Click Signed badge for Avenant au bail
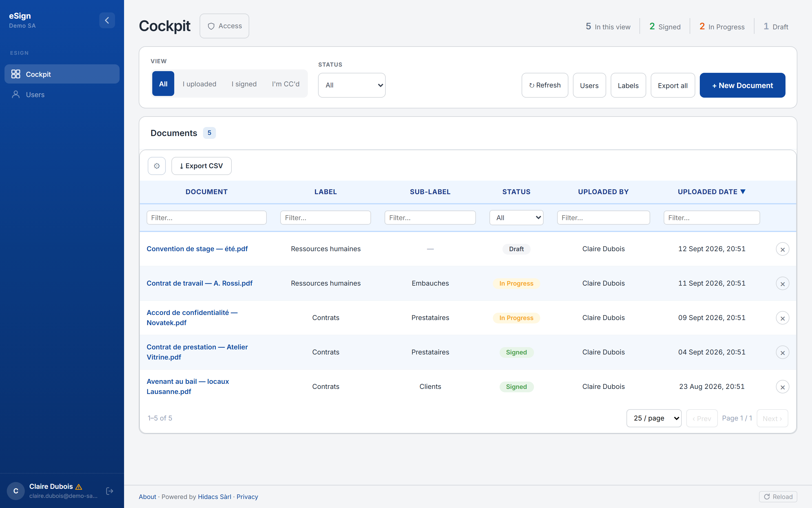Viewport: 812px width, 508px height. pyautogui.click(x=516, y=387)
